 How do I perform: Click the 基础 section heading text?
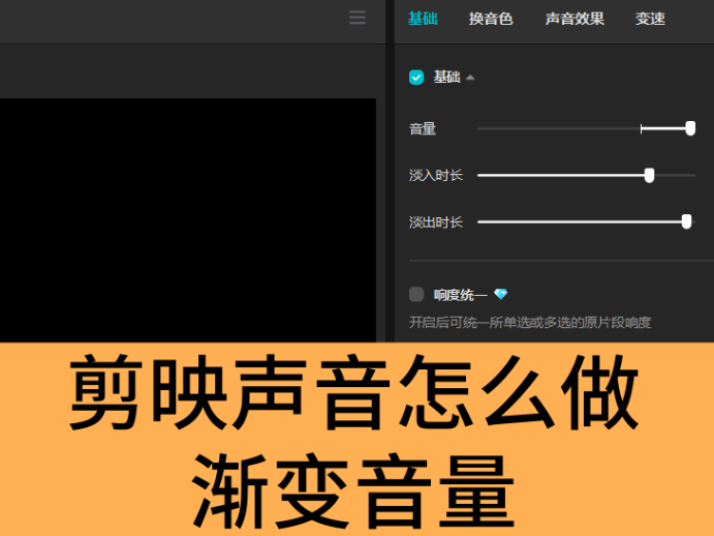[x=447, y=77]
